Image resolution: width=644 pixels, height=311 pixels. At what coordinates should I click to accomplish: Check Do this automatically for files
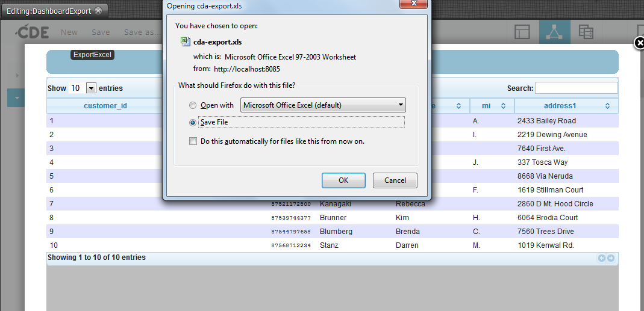tap(193, 141)
